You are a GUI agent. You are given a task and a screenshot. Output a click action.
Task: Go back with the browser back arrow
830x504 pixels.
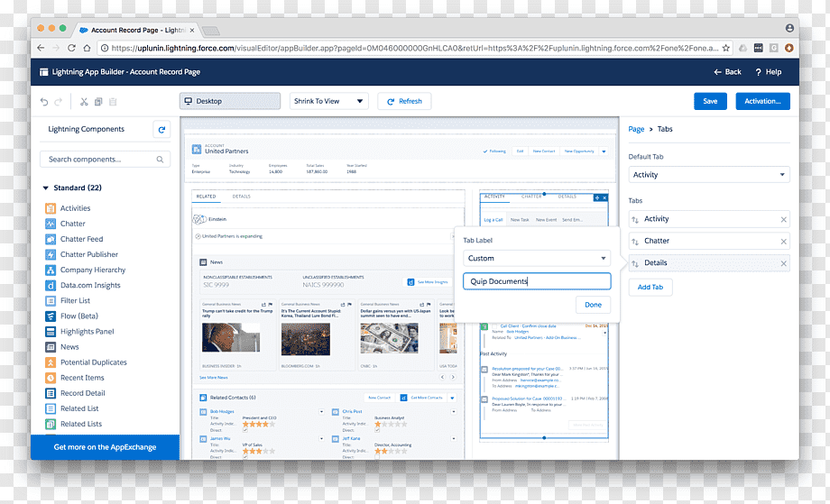click(41, 48)
